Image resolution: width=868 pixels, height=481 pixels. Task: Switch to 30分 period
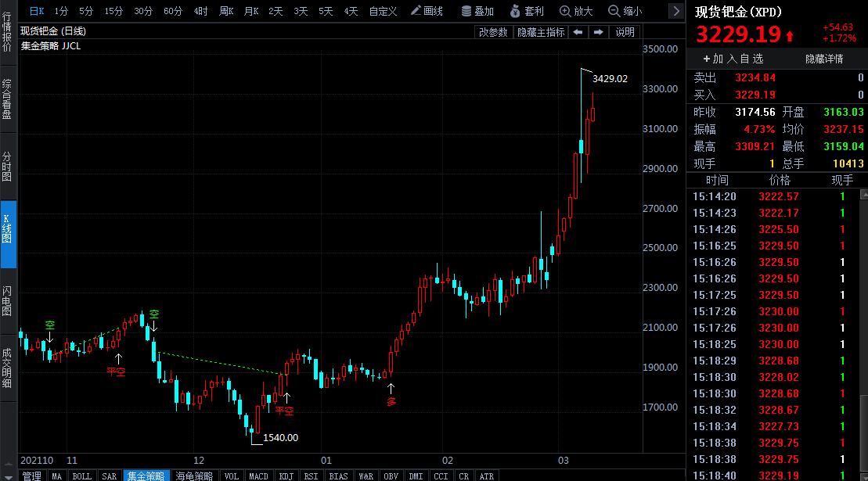[x=142, y=11]
